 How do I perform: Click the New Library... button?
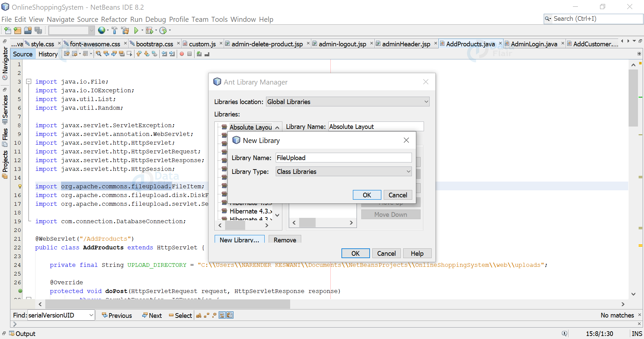click(239, 239)
